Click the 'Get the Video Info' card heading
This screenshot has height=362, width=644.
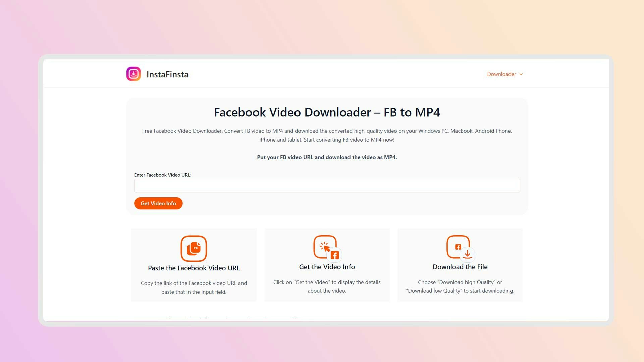point(327,267)
